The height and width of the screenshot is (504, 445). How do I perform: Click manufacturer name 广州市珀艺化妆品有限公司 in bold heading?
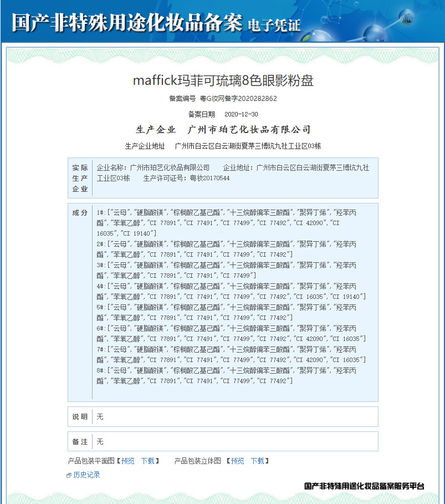[249, 130]
